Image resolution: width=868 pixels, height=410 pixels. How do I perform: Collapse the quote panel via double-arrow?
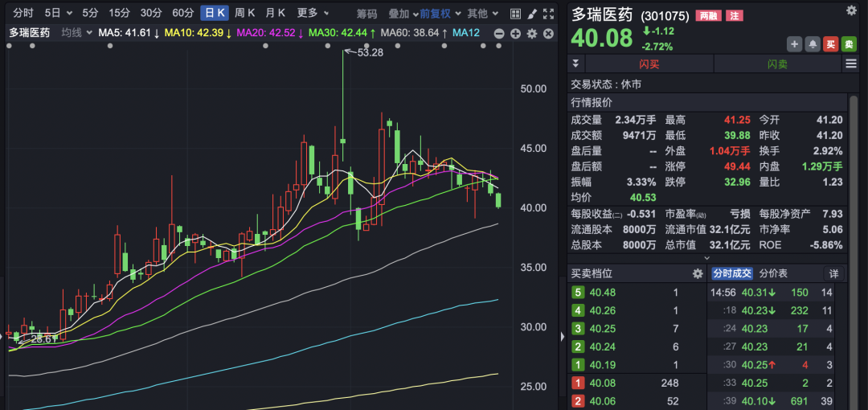575,64
